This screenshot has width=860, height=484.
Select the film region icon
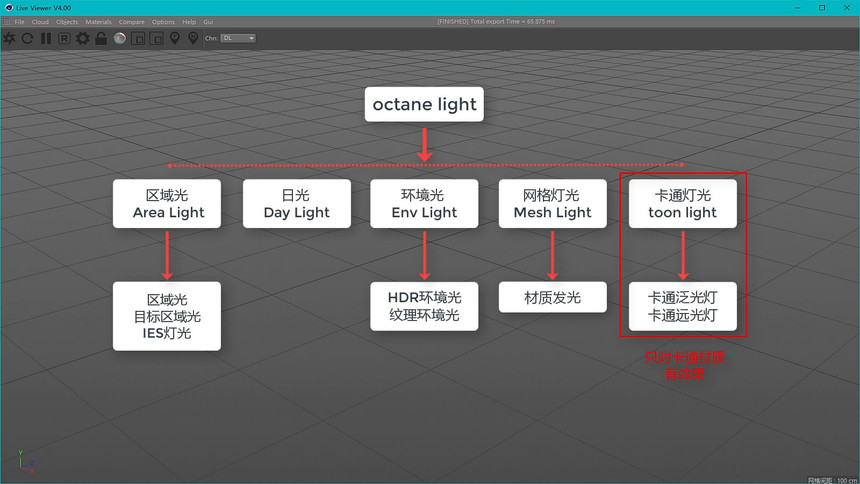156,38
